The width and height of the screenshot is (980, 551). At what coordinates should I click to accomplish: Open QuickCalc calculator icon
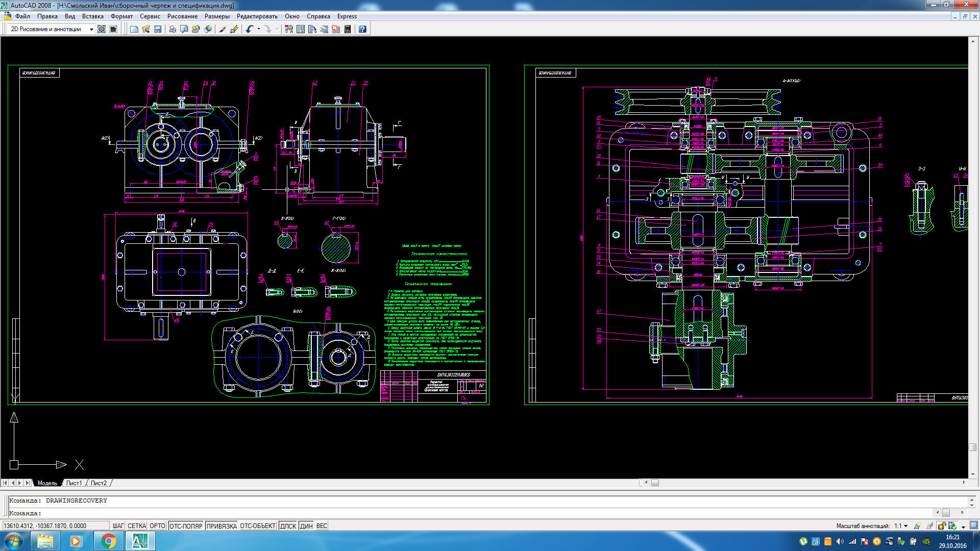[348, 29]
